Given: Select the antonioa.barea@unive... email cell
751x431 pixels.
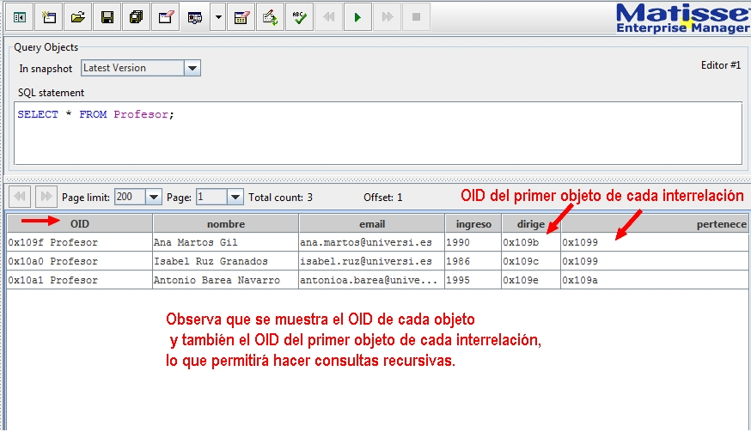Looking at the screenshot, I should (x=372, y=280).
